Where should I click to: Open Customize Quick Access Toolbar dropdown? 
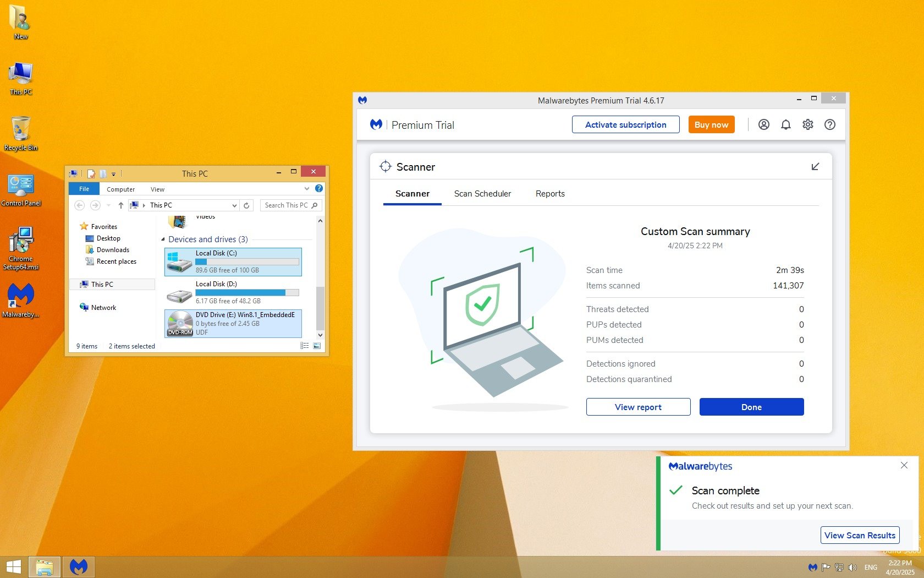click(x=114, y=174)
